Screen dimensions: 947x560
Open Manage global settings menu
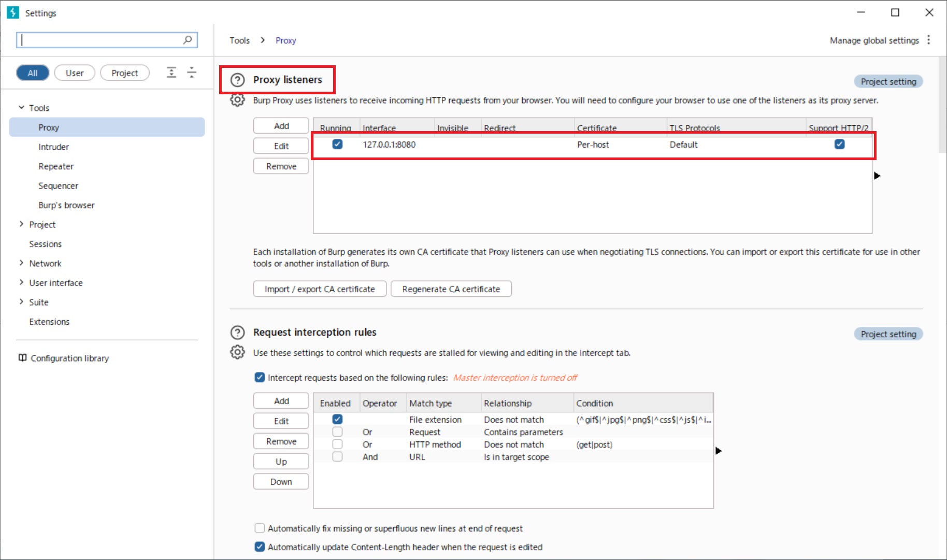(x=874, y=40)
